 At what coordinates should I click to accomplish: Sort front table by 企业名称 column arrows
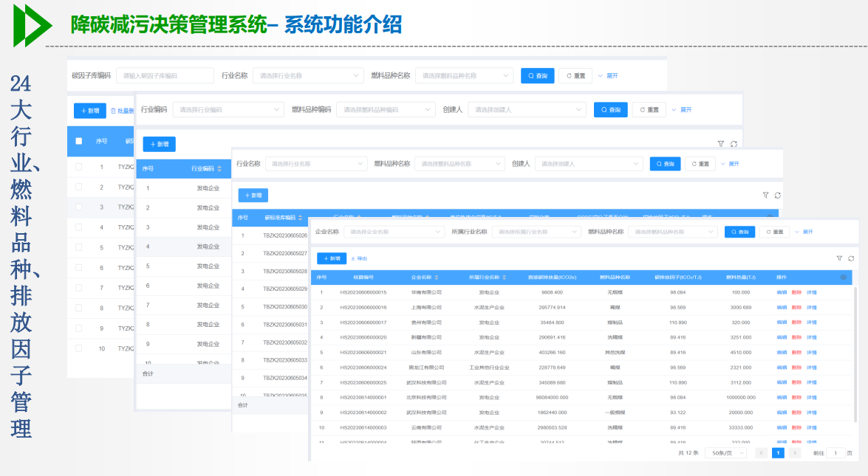[437, 277]
